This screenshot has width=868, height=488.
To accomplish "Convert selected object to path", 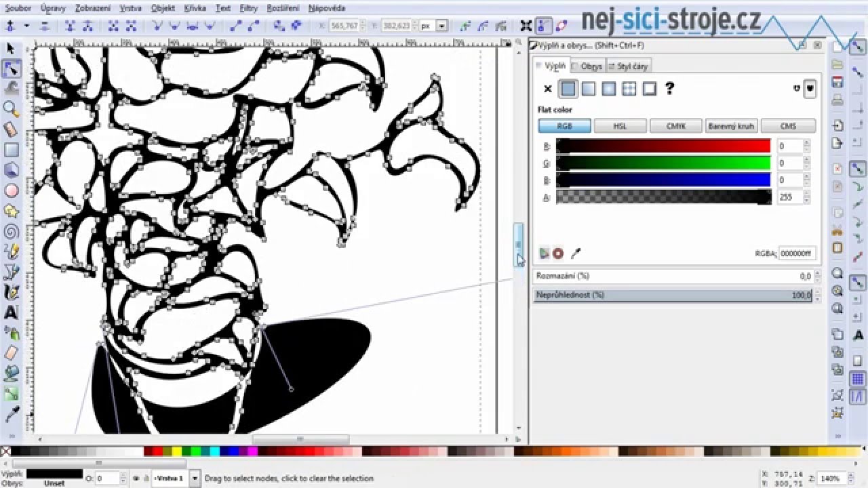I will (279, 26).
